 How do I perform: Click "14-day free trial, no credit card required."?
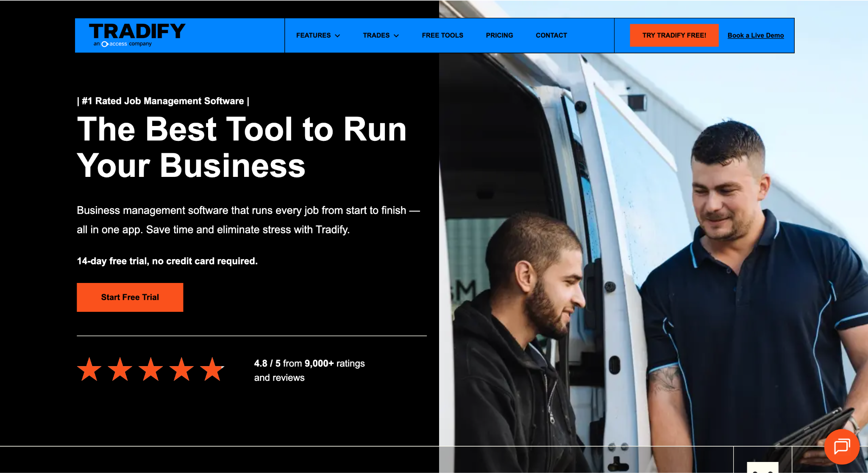pos(167,261)
